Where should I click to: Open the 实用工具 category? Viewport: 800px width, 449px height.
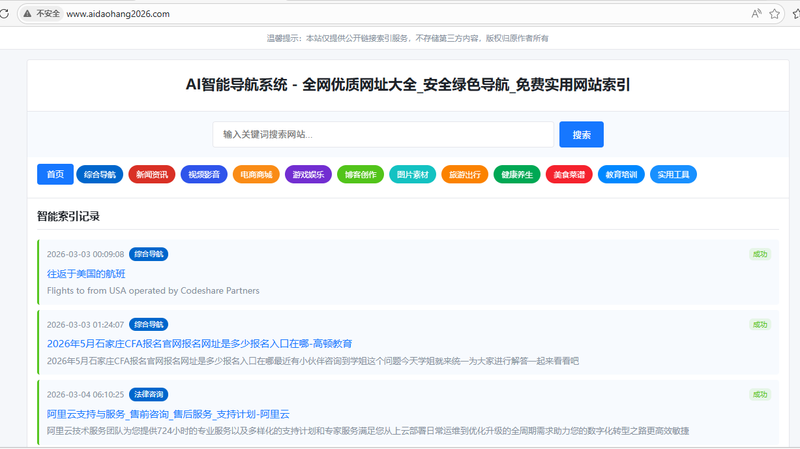click(672, 174)
